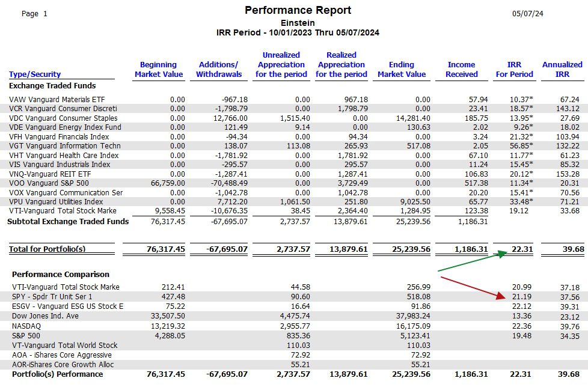Image resolution: width=588 pixels, height=390 pixels.
Task: Click the Total for Portfolio(s) label
Action: click(47, 249)
